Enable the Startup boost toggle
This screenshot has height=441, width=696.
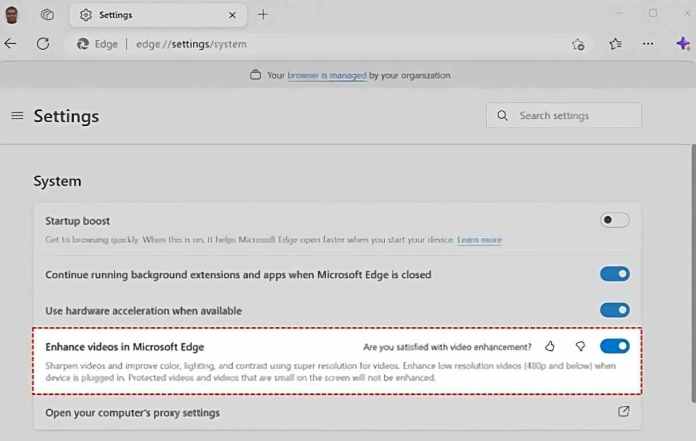(x=614, y=220)
